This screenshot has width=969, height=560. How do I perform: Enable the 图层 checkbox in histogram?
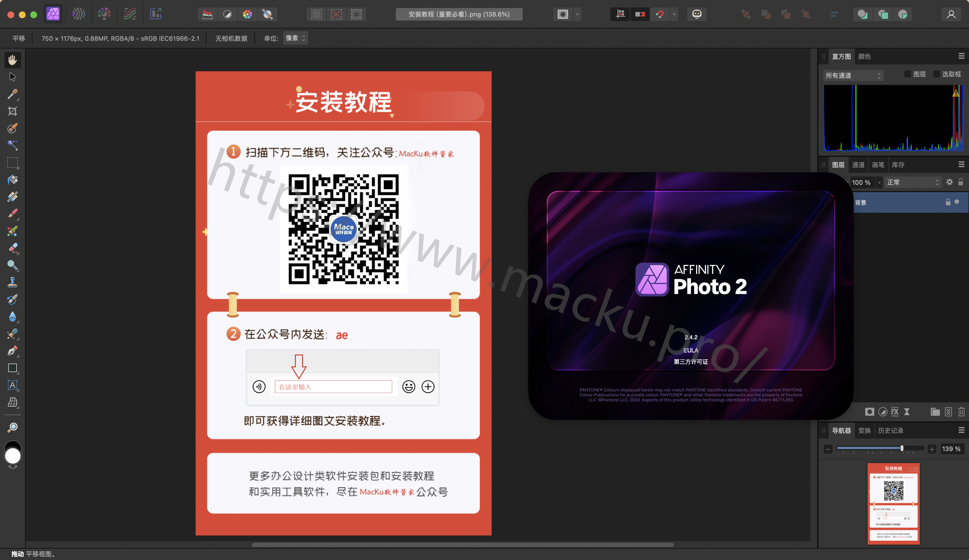pyautogui.click(x=907, y=74)
